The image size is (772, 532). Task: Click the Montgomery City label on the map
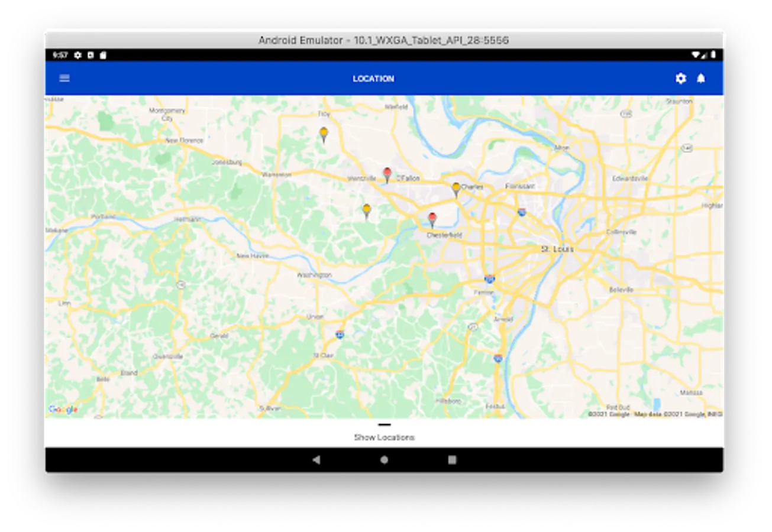(x=167, y=114)
